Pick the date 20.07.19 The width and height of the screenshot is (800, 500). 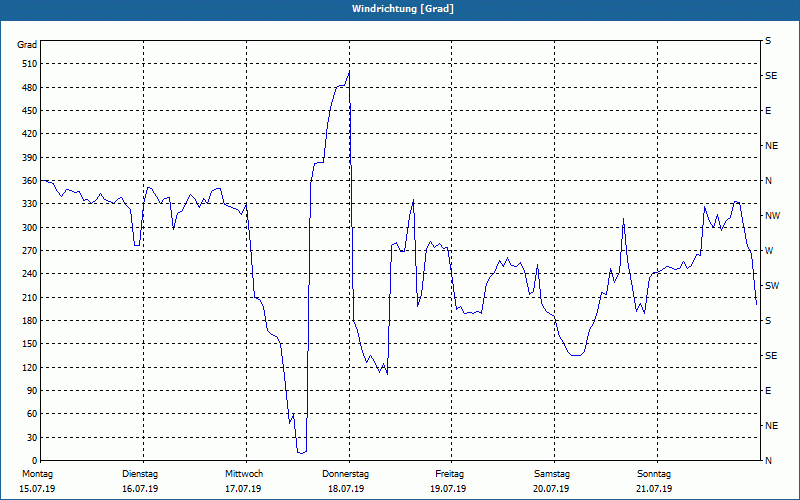(x=551, y=489)
